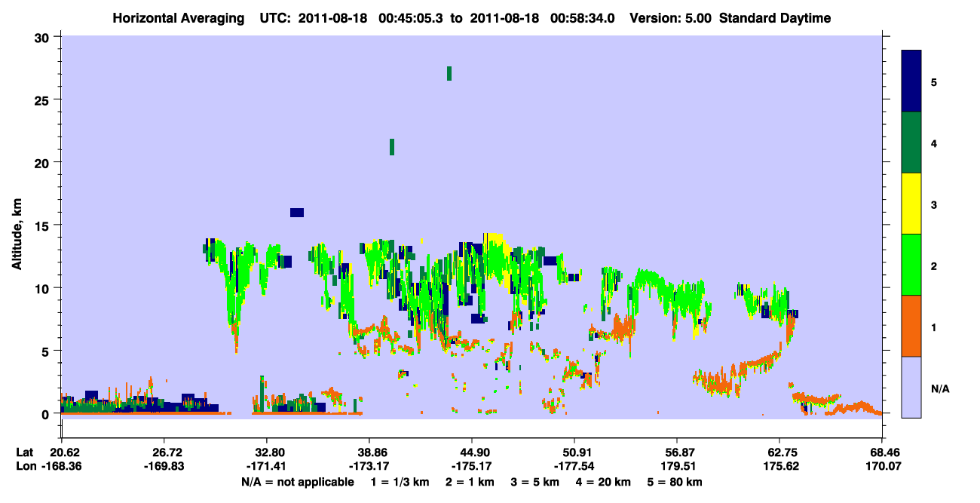Image resolution: width=980 pixels, height=503 pixels.
Task: Click the 'Horizontal Averaging' title text
Action: pos(179,18)
